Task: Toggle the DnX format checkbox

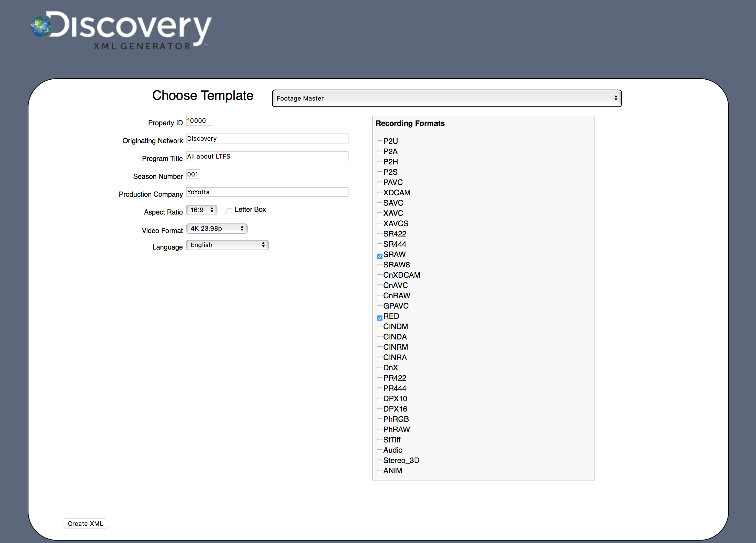Action: [x=380, y=369]
